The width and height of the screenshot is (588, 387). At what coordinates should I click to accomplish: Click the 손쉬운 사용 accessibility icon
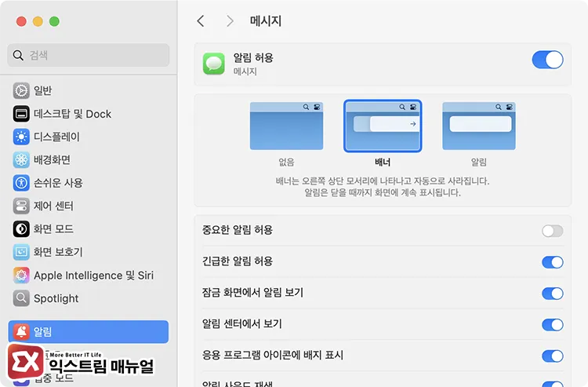pos(21,183)
